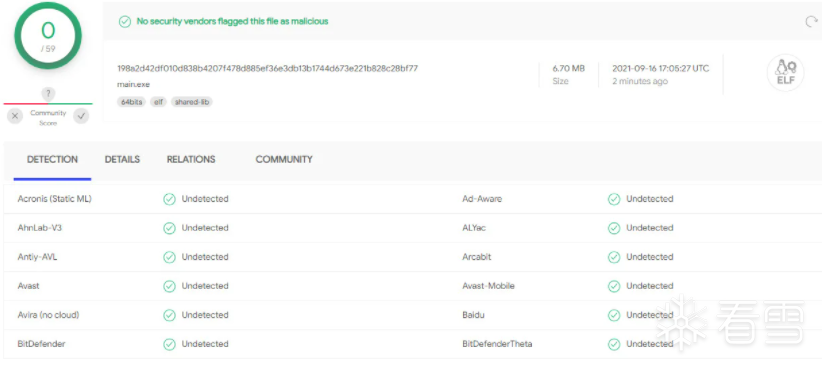The height and width of the screenshot is (375, 826).
Task: Click the shared-lib tag
Action: (x=192, y=102)
